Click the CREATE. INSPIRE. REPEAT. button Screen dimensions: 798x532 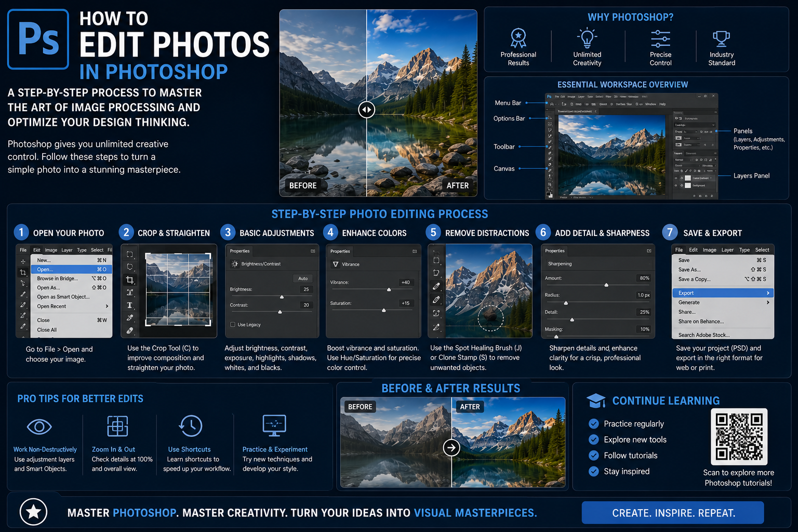click(x=673, y=513)
